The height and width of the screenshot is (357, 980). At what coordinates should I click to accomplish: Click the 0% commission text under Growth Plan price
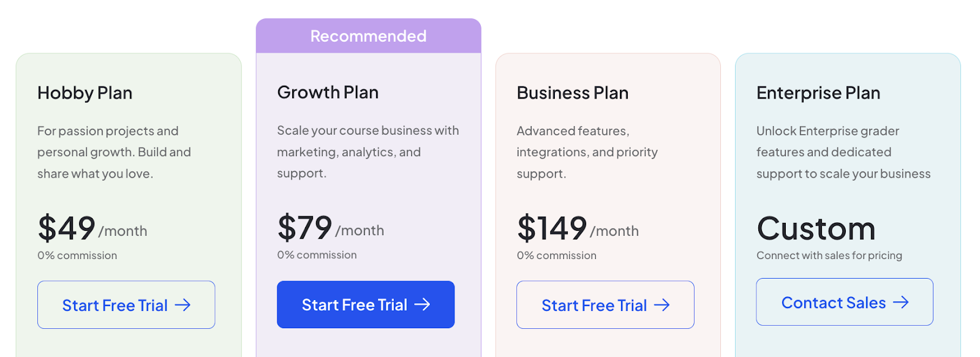coord(316,255)
